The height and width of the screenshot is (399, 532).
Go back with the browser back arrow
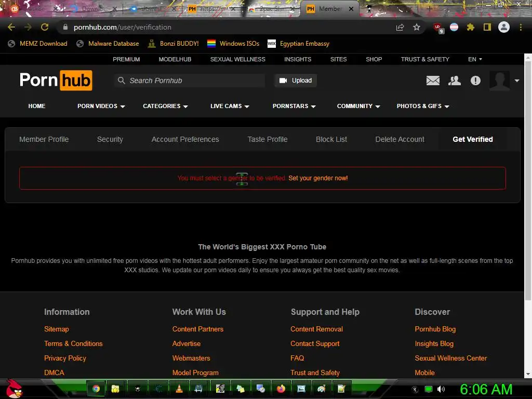pos(11,27)
